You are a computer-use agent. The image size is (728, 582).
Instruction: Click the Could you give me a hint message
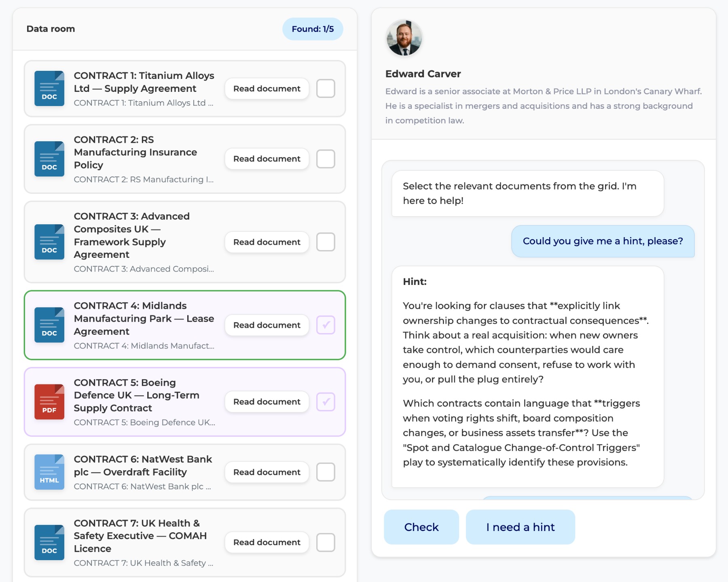[x=603, y=241]
